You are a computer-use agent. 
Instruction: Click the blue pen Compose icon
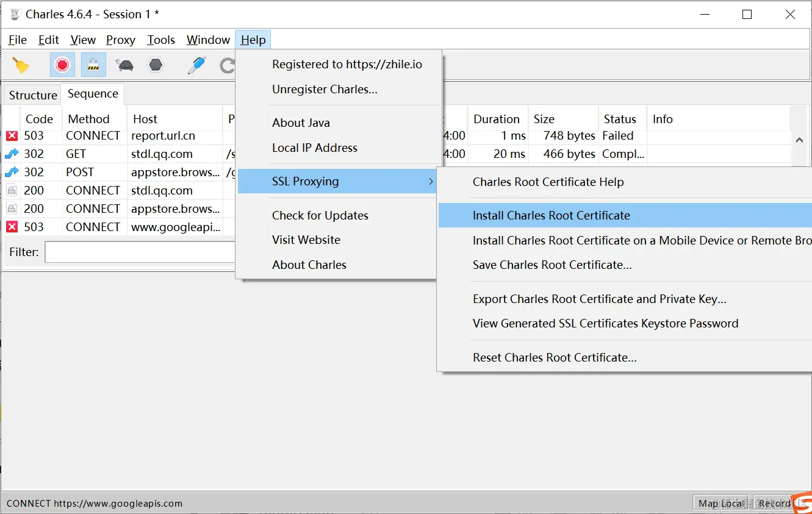196,65
